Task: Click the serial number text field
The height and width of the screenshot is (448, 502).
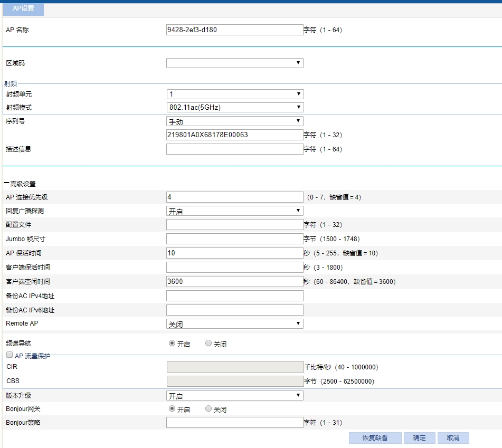Action: click(234, 135)
